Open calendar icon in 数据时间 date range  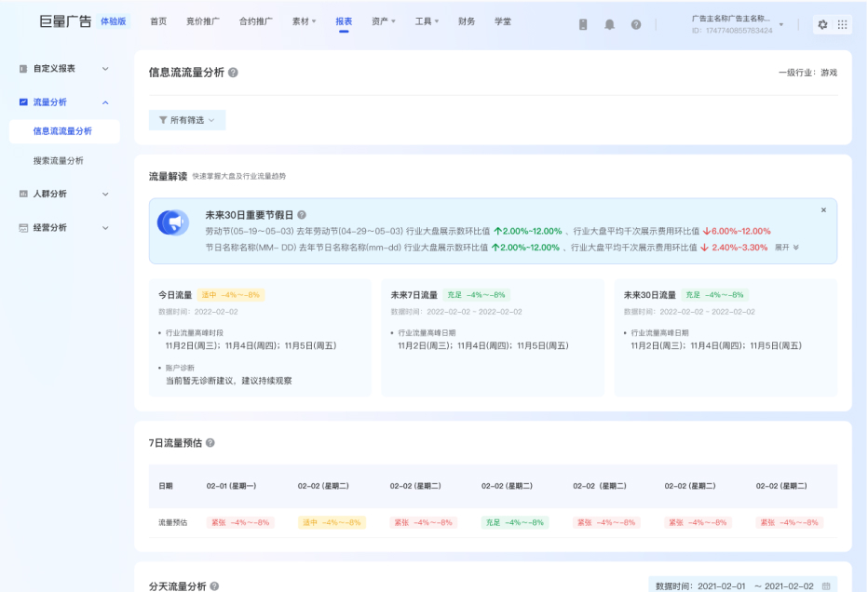pyautogui.click(x=826, y=585)
